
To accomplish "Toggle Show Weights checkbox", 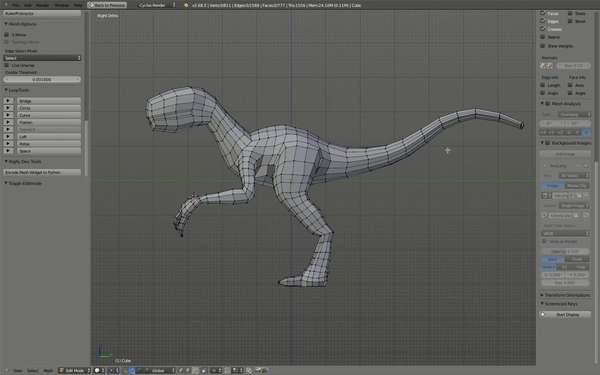I will pyautogui.click(x=543, y=46).
